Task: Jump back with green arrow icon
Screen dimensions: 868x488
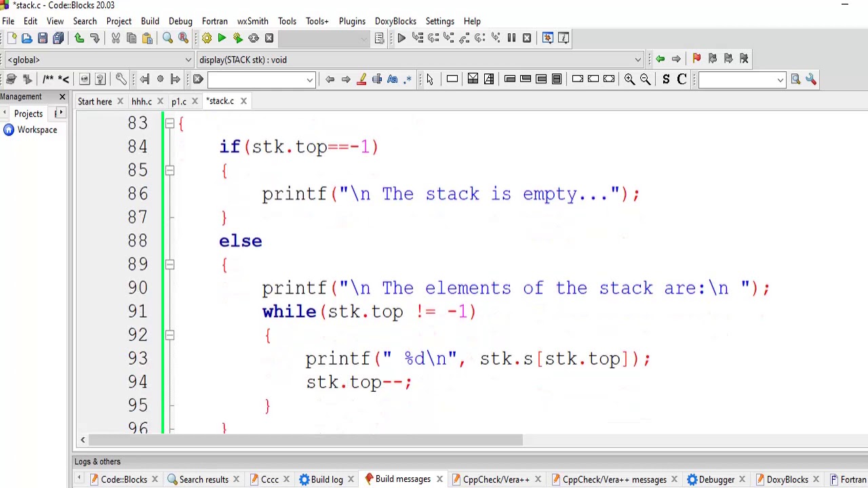Action: point(660,59)
